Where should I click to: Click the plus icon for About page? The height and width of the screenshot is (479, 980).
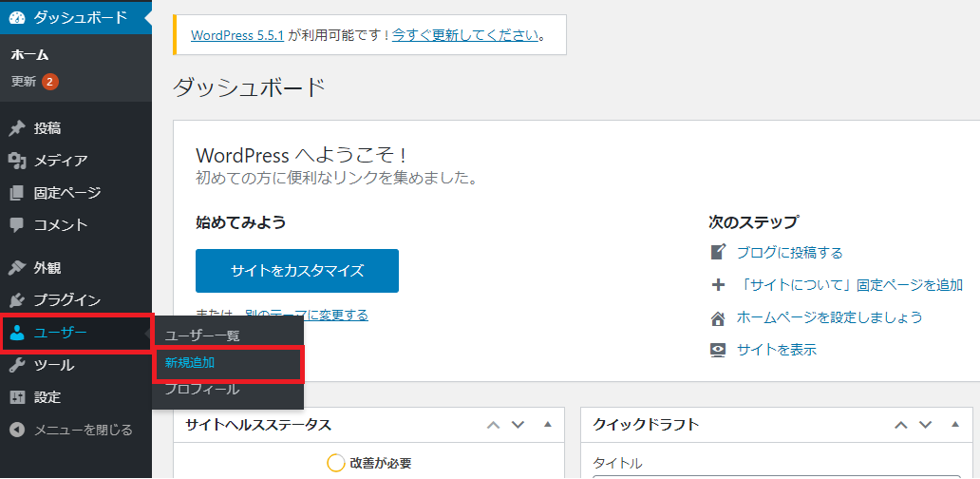point(718,285)
